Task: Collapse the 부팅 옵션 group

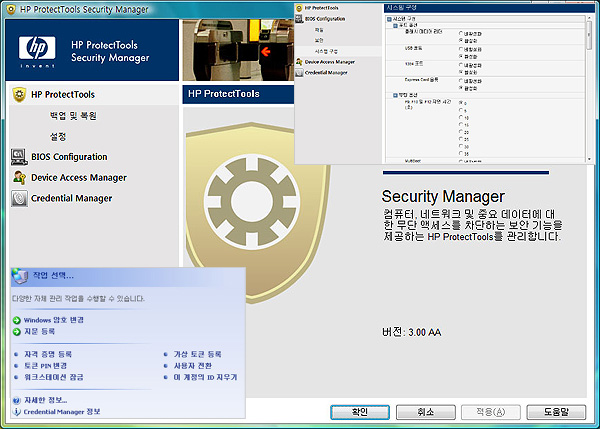Action: [x=395, y=95]
